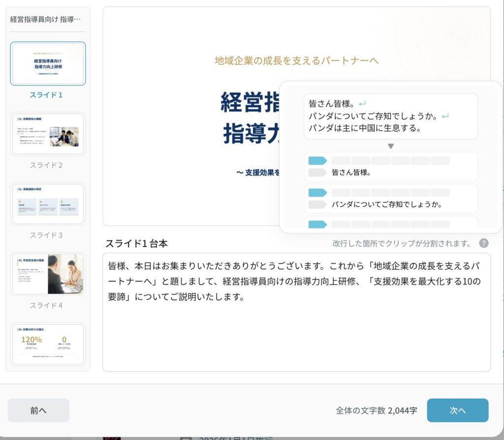This screenshot has height=440, width=504.
Task: Select the slide thumbnail showing 120%
Action: [x=48, y=344]
